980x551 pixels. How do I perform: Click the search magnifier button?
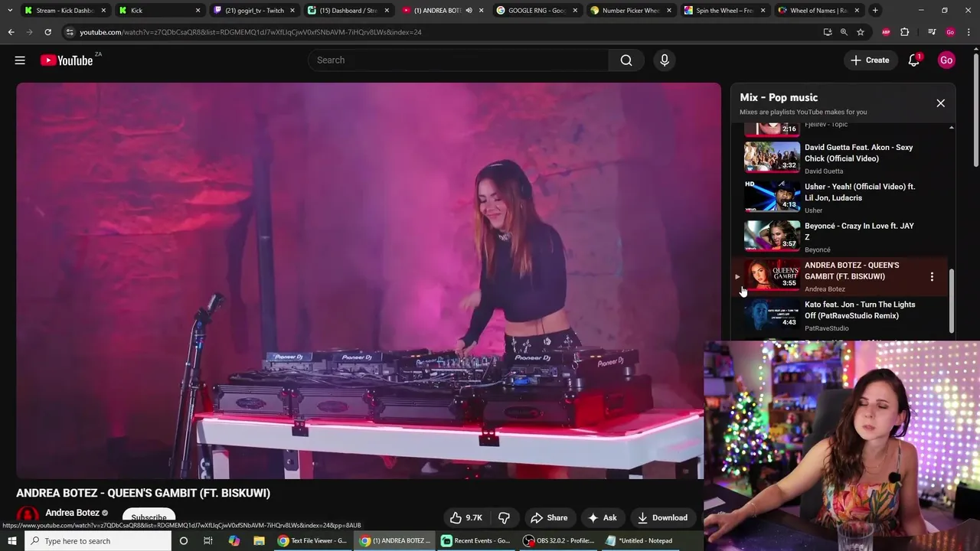626,60
